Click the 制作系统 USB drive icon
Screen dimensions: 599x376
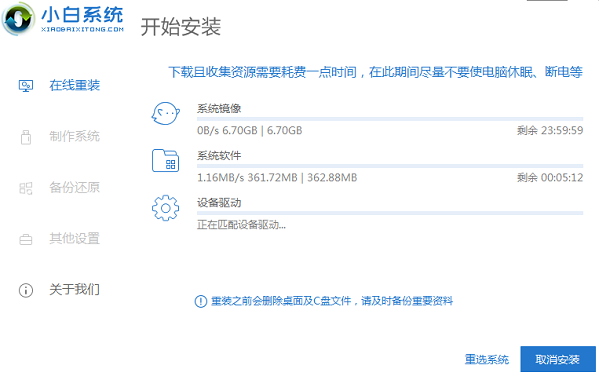26,137
